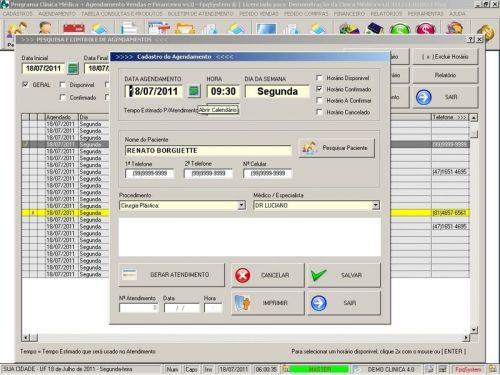Enable the Disponível filter in search window
Viewport: 500px width, 375px height.
[62, 84]
